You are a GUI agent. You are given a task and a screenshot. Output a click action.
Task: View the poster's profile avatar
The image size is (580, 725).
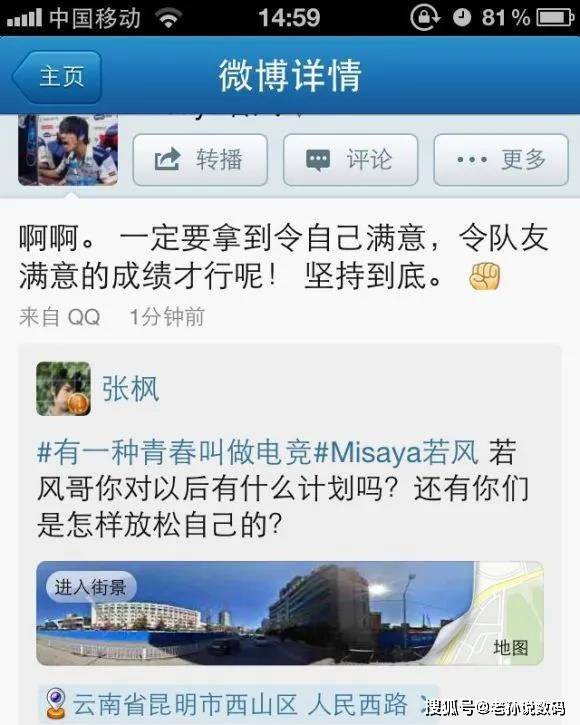pyautogui.click(x=68, y=150)
